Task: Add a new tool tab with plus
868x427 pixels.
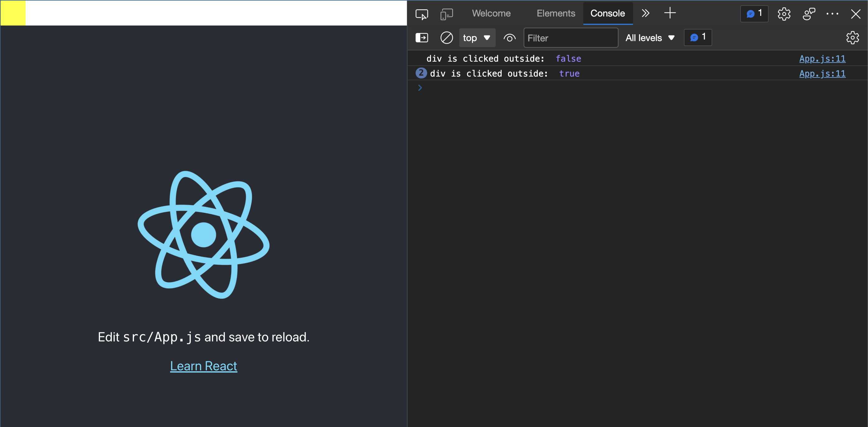Action: pos(670,13)
